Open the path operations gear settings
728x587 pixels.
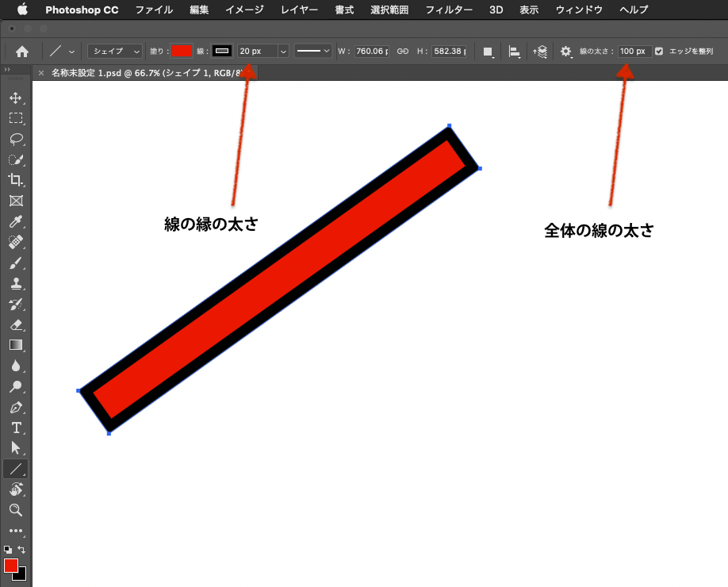[x=565, y=51]
